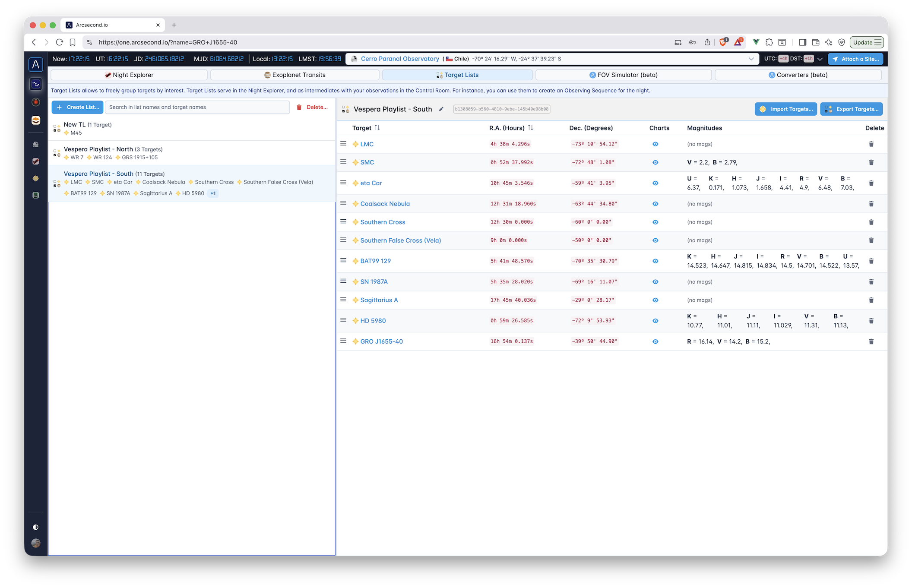Image resolution: width=912 pixels, height=588 pixels.
Task: Switch to the Night Explorer tab
Action: click(129, 75)
